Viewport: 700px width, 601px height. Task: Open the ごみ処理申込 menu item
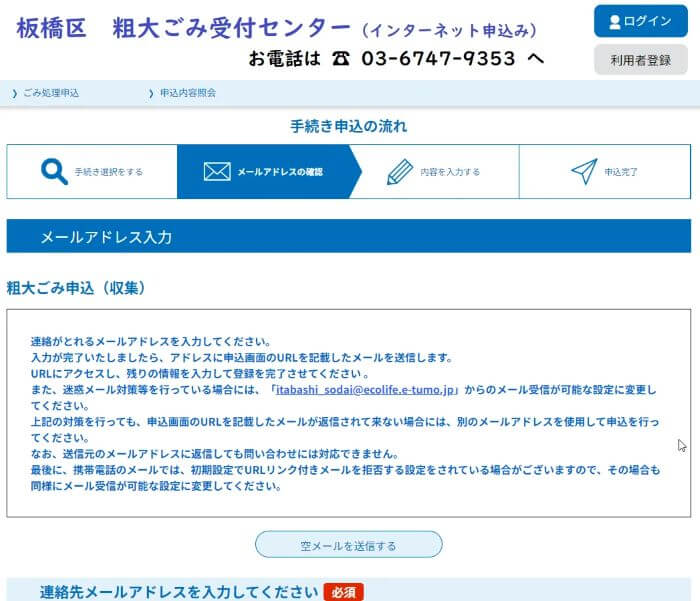pyautogui.click(x=51, y=93)
